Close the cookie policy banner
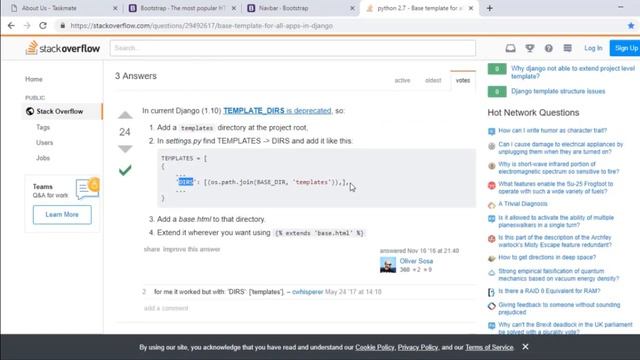 click(x=525, y=347)
